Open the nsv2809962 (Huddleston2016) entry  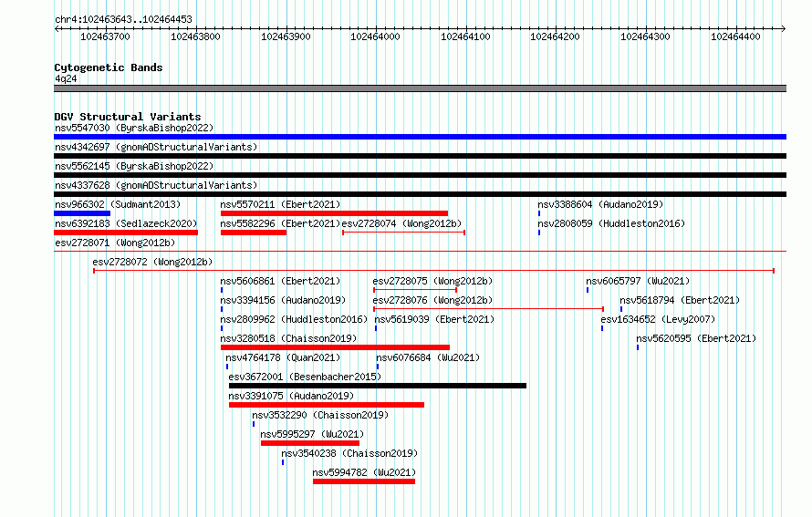coord(294,319)
